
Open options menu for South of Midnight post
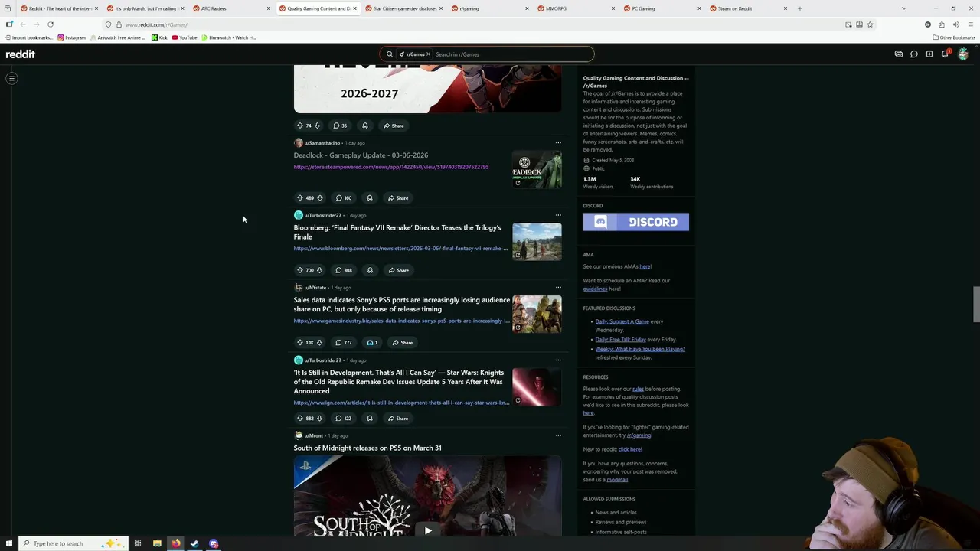(558, 435)
